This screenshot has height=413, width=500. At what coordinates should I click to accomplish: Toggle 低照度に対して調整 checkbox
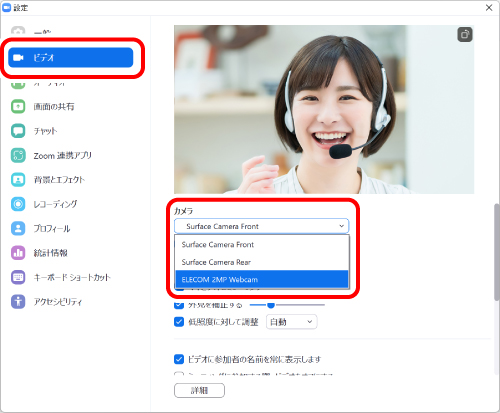pos(179,322)
